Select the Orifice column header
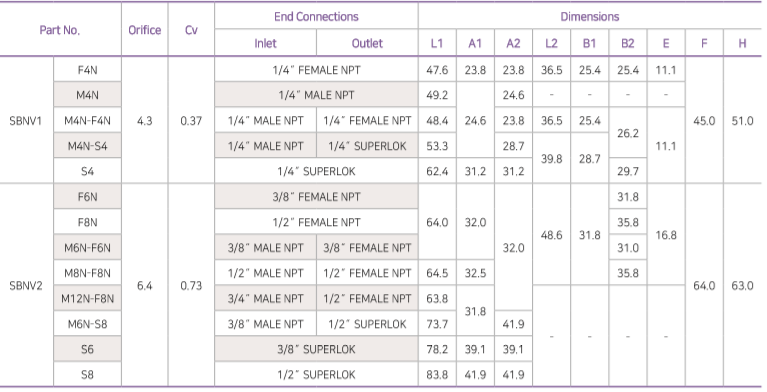 tap(145, 30)
